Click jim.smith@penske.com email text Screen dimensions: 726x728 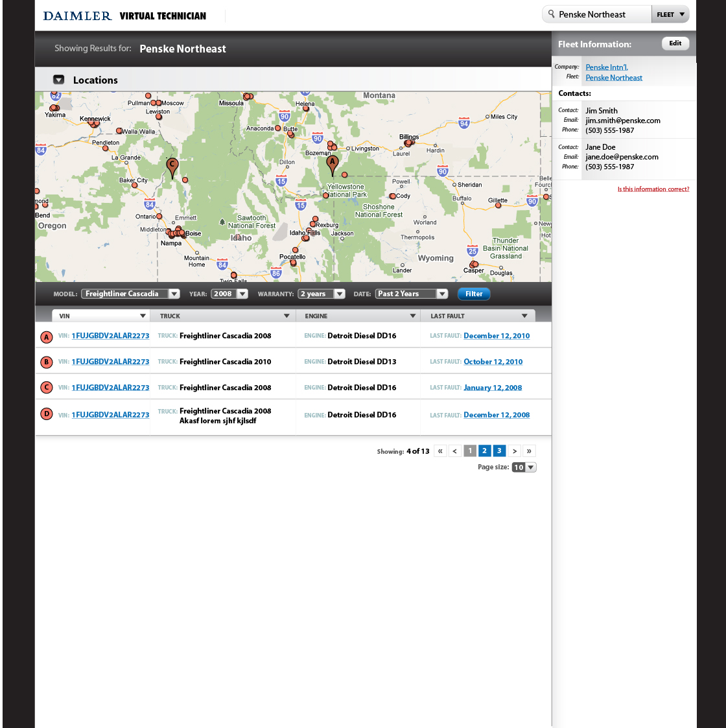tap(623, 121)
